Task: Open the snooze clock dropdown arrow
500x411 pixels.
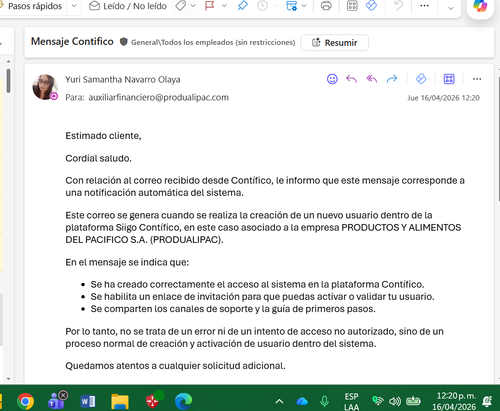Action: coord(275,6)
